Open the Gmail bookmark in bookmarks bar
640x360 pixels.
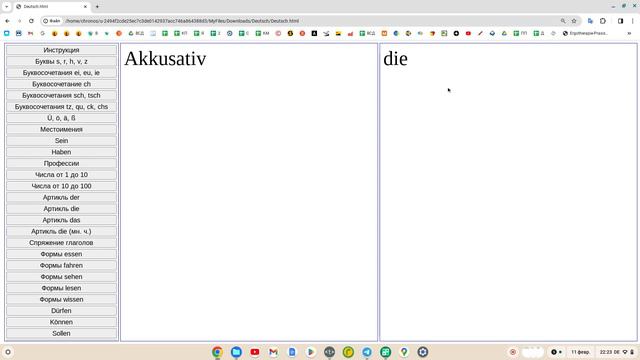click(31, 33)
